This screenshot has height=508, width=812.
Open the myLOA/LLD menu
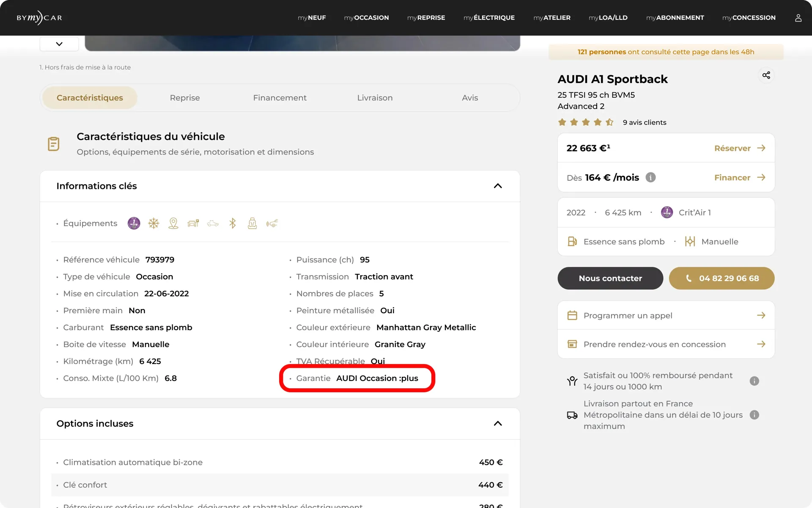(608, 18)
